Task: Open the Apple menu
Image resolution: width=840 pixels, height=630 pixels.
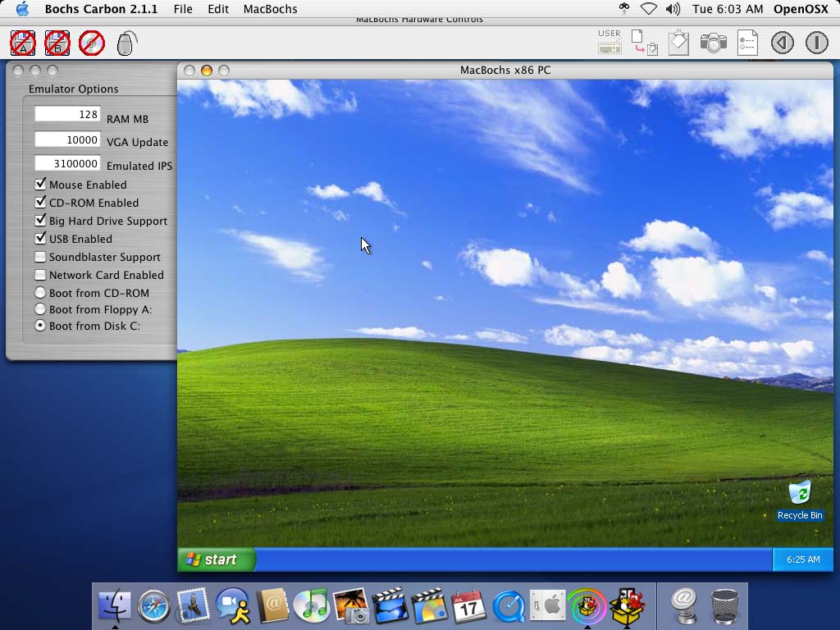Action: click(x=23, y=9)
